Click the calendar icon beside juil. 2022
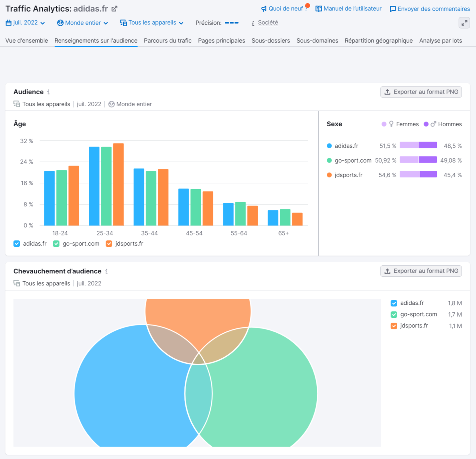 [8, 23]
